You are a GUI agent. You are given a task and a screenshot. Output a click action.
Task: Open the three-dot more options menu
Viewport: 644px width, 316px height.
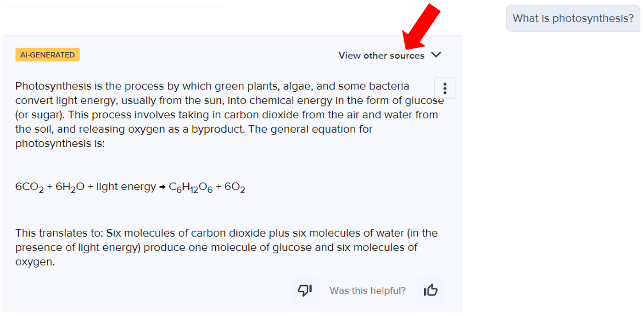[445, 88]
